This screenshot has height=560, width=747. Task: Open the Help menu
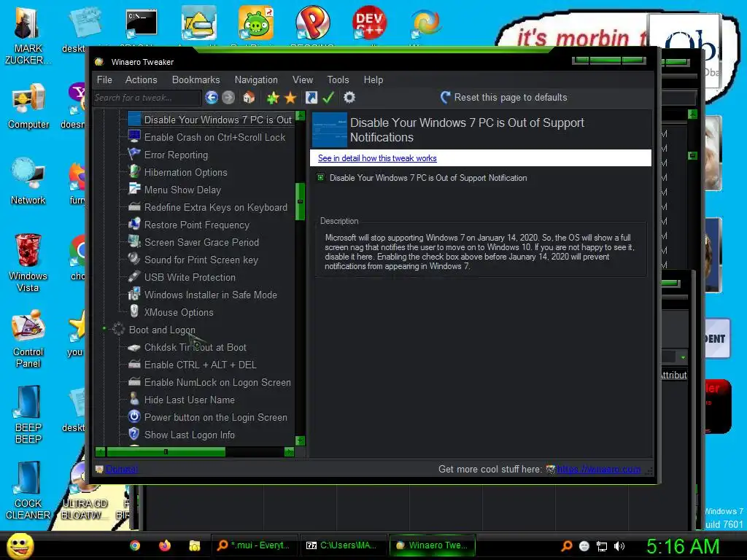[x=373, y=80]
